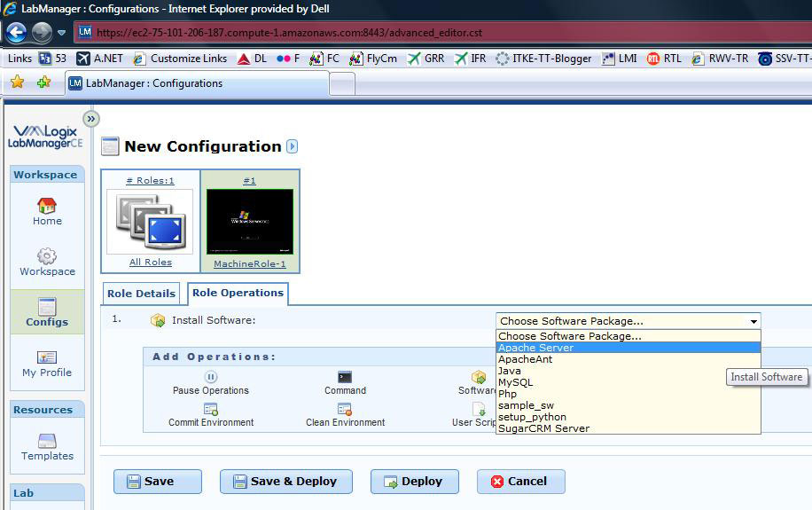Select Java from the package list
This screenshot has width=812, height=510.
click(x=629, y=371)
